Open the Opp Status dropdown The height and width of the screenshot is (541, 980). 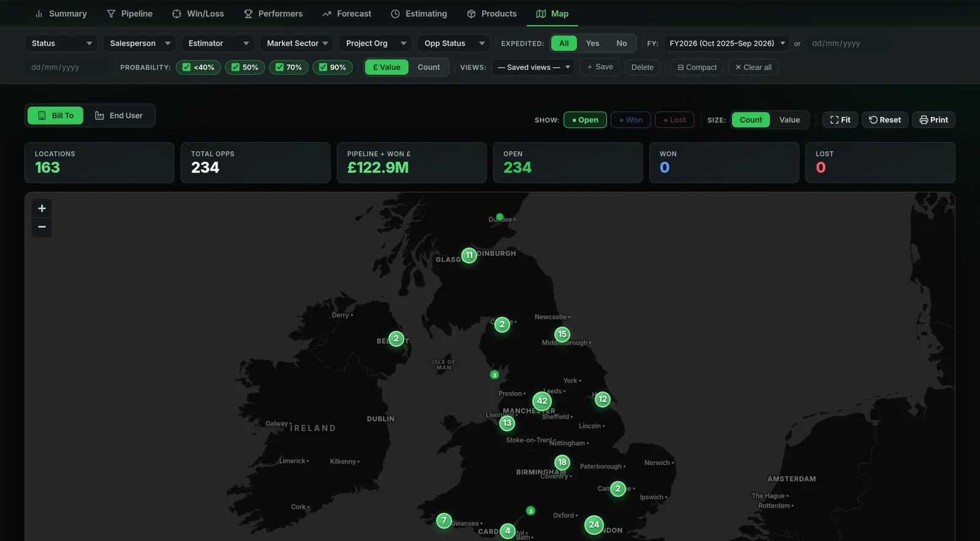click(x=454, y=44)
